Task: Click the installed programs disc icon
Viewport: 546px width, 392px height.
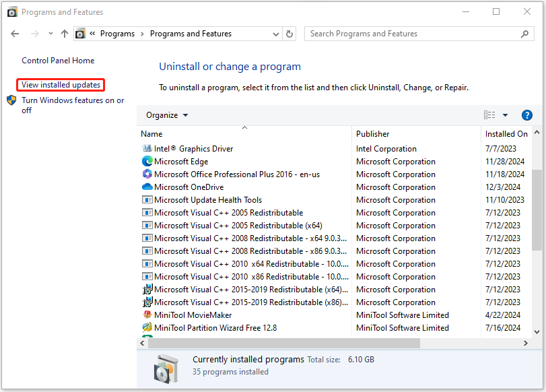Action: (166, 368)
